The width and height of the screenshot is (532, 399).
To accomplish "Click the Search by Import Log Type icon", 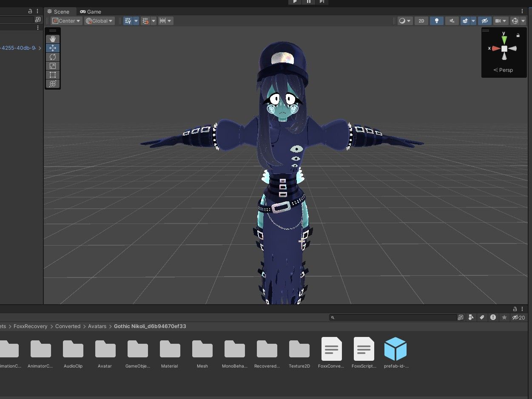I will 493,317.
